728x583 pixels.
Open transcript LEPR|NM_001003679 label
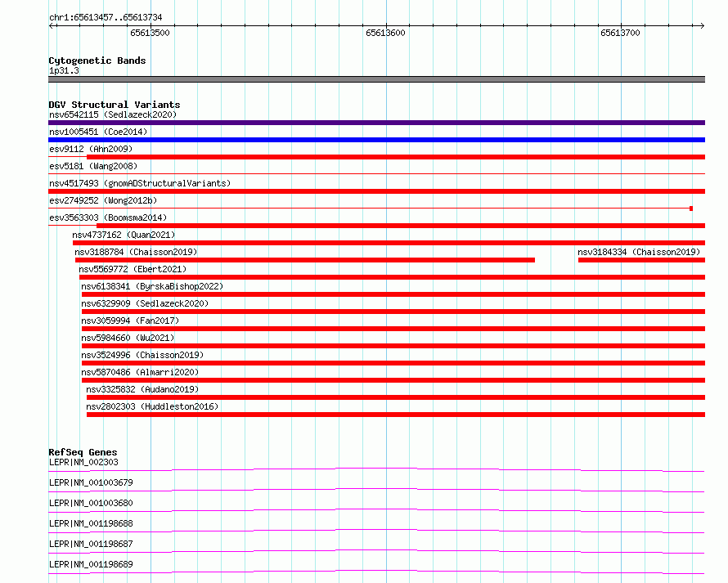[x=91, y=482]
